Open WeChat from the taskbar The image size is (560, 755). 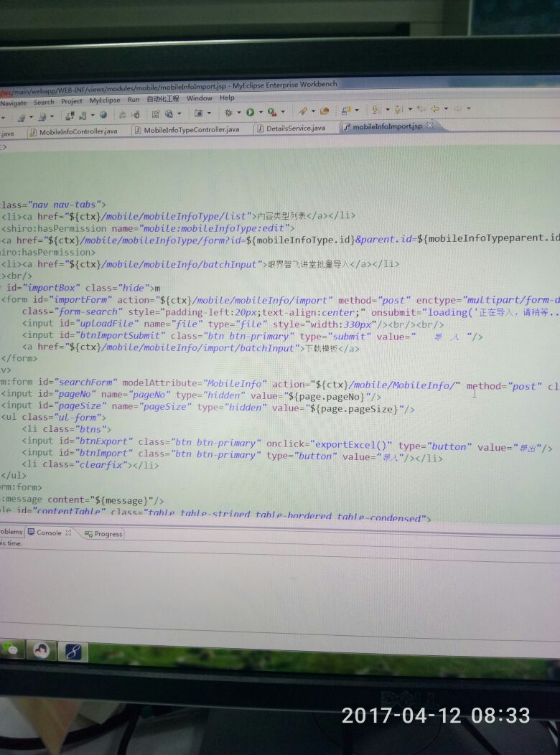pyautogui.click(x=11, y=648)
